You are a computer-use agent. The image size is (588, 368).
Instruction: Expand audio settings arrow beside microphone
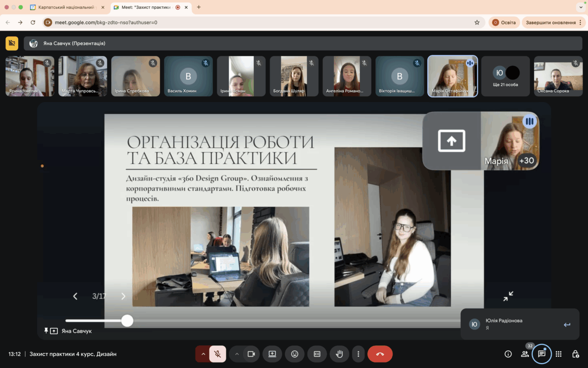[203, 354]
